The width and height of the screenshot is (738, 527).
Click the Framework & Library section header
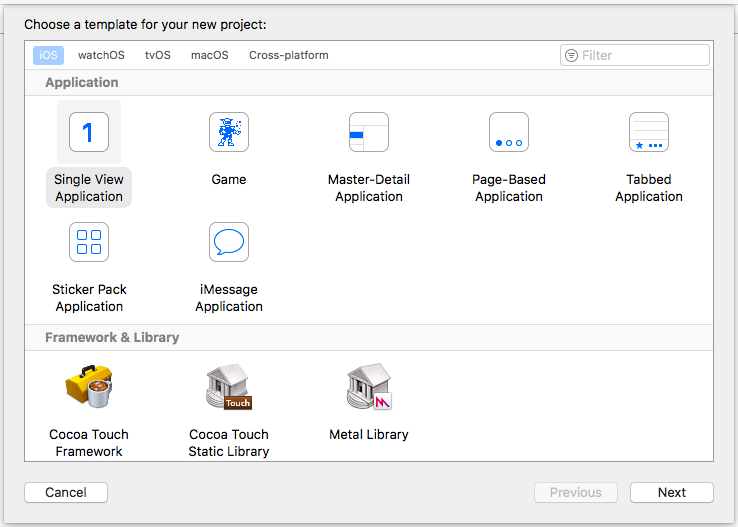(112, 337)
